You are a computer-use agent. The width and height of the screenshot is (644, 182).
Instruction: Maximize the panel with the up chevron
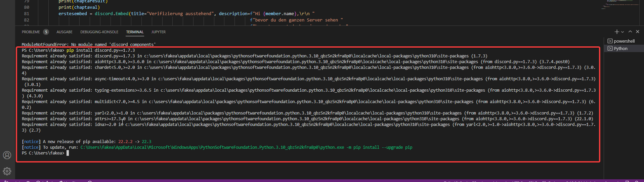tap(630, 32)
